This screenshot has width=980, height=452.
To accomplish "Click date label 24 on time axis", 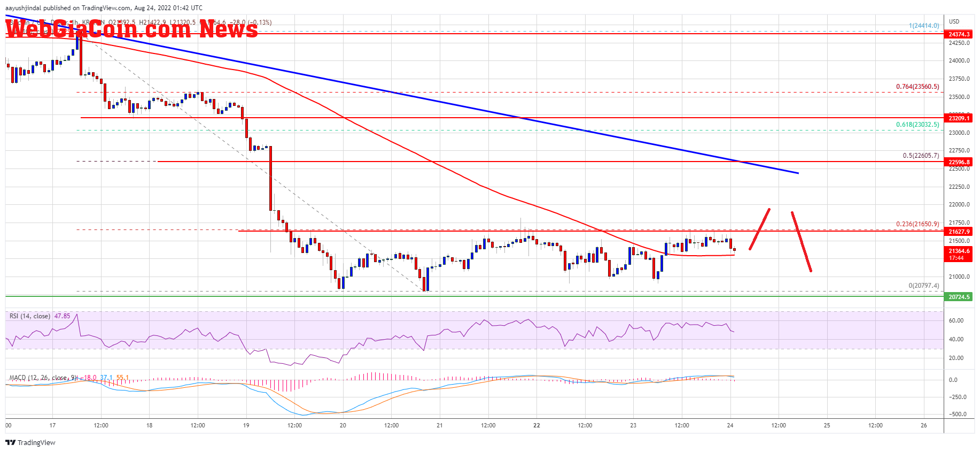I will [730, 426].
